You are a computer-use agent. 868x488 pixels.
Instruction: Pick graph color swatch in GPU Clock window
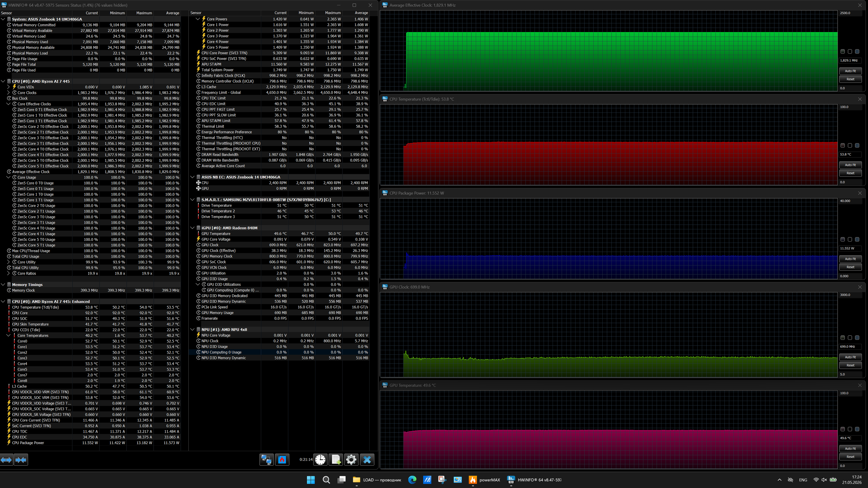[843, 338]
